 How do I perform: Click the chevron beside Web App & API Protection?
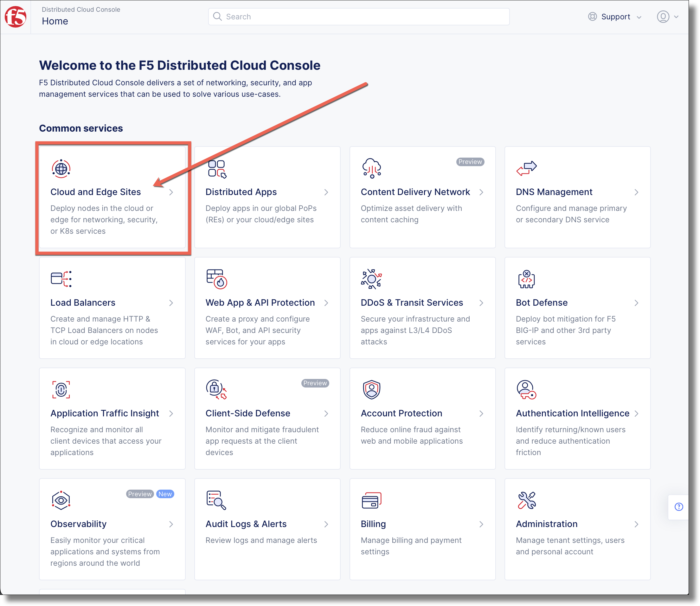(326, 303)
